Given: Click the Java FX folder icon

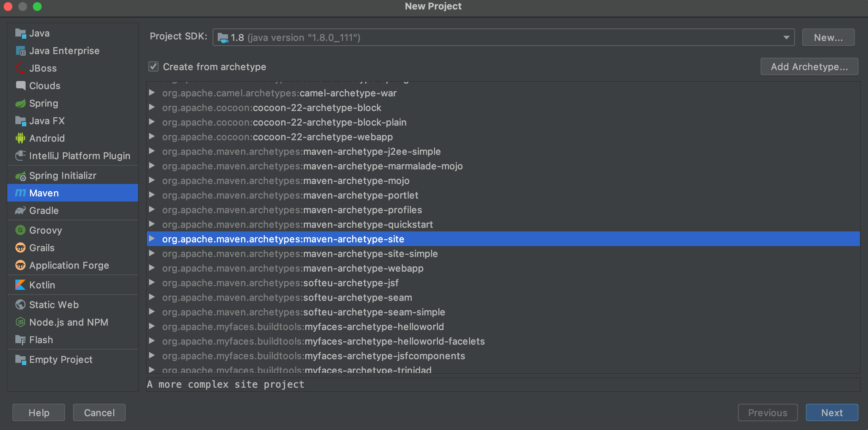Looking at the screenshot, I should 20,121.
